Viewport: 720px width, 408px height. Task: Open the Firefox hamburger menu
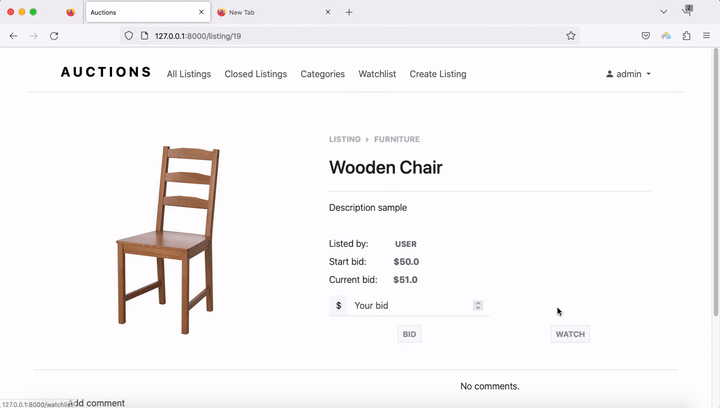point(707,36)
